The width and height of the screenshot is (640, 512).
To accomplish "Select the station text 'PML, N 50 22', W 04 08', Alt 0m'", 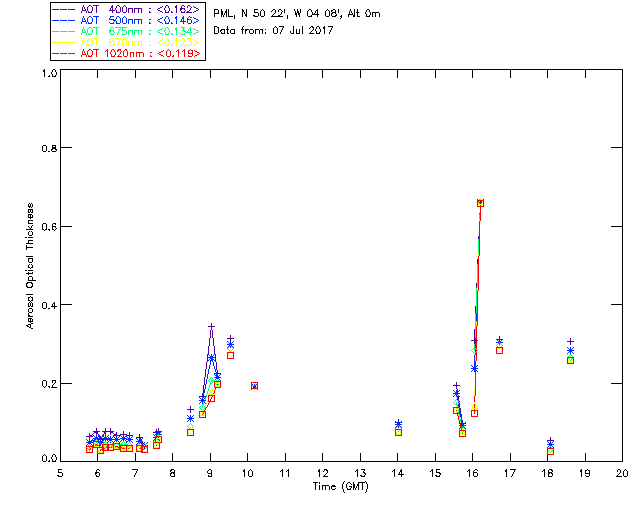I will [x=297, y=14].
